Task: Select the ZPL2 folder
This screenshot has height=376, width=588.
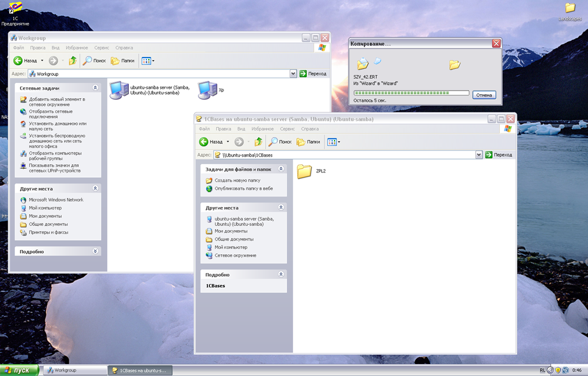Action: tap(305, 171)
